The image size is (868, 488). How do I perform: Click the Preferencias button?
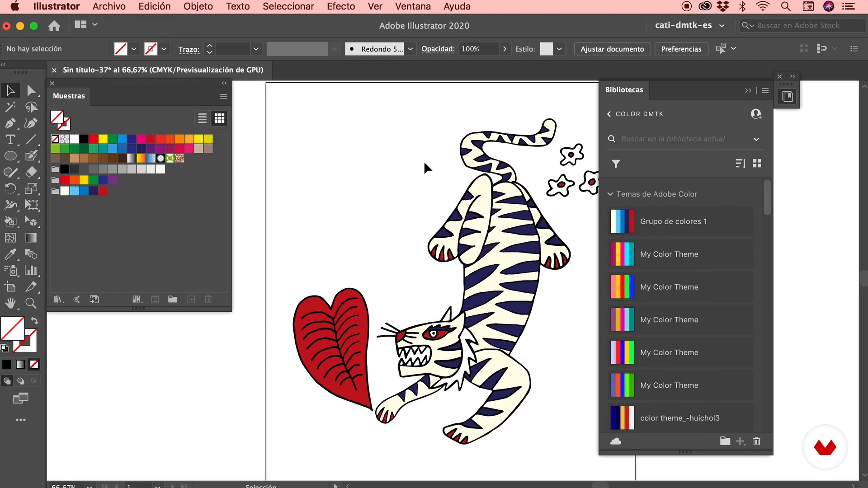click(x=681, y=49)
